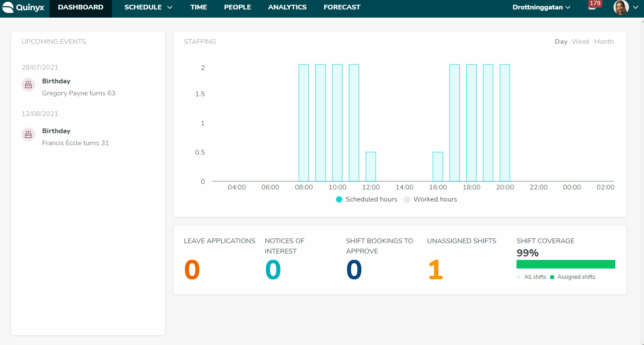Open the Drottninggatan unit dropdown
This screenshot has height=345, width=644.
click(x=541, y=7)
